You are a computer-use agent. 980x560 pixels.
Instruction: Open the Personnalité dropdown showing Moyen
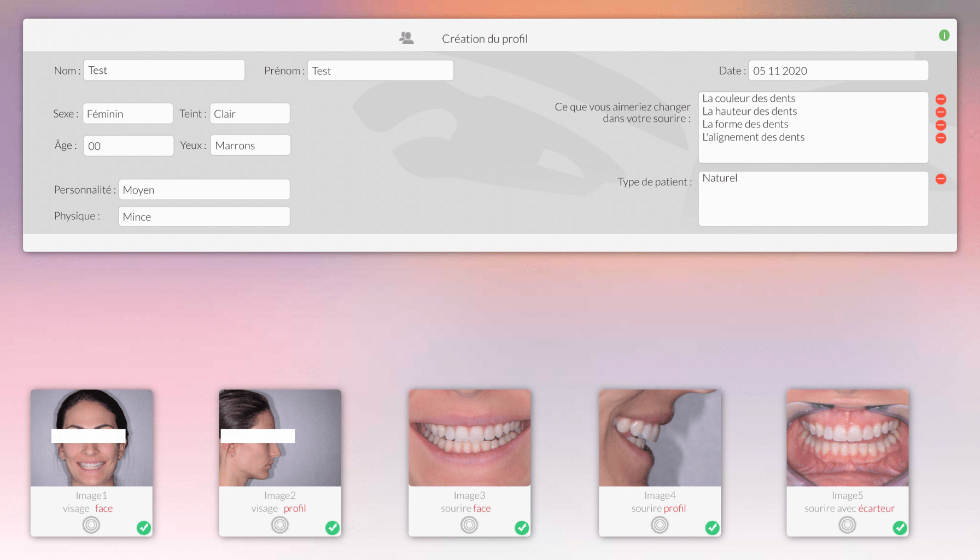[x=204, y=190]
